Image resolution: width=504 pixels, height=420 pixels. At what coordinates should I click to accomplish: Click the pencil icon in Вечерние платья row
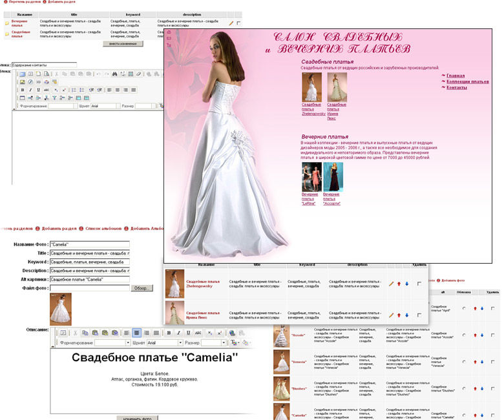click(x=231, y=23)
